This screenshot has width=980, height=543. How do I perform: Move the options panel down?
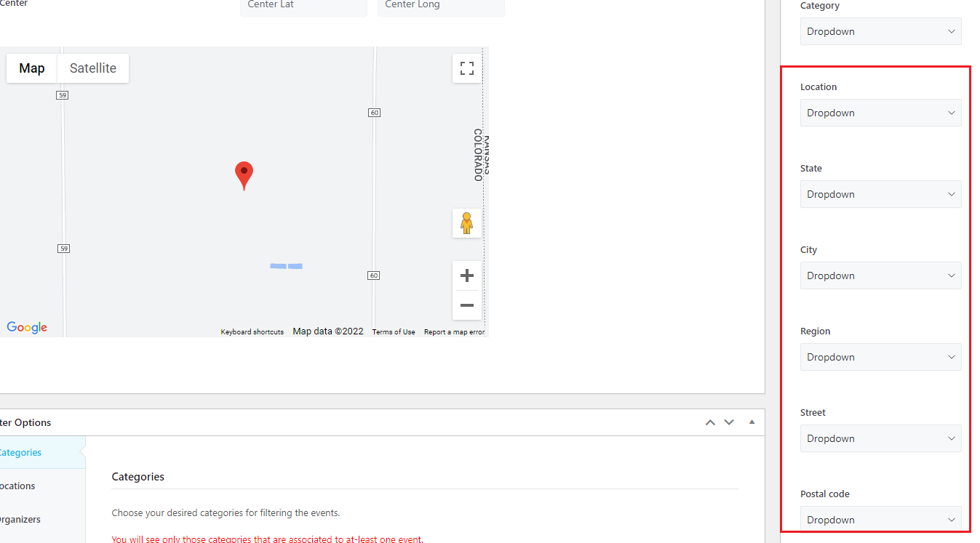pyautogui.click(x=729, y=422)
